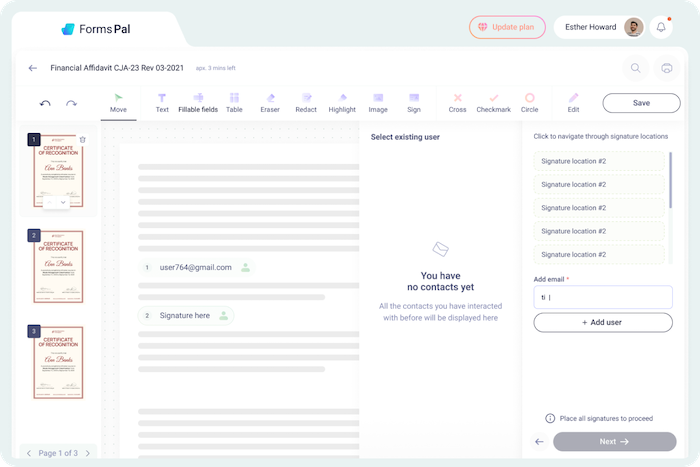Image resolution: width=700 pixels, height=467 pixels.
Task: Go to previous page in pager
Action: (x=28, y=453)
